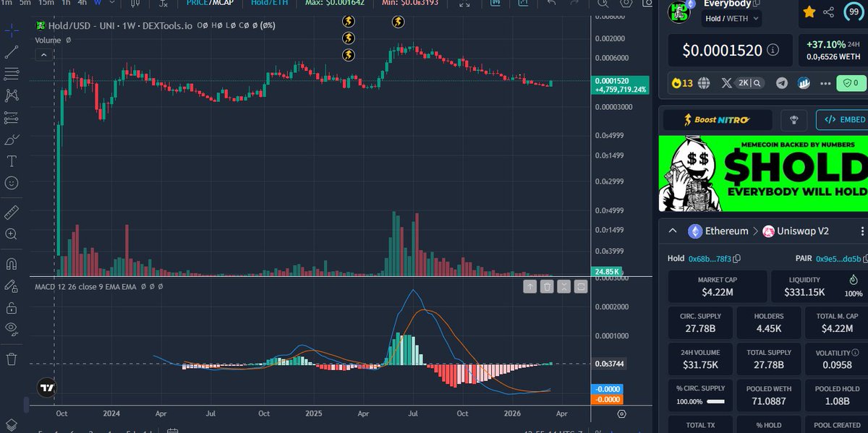Open the Fibonacci retracement tools
The height and width of the screenshot is (433, 868).
11,74
